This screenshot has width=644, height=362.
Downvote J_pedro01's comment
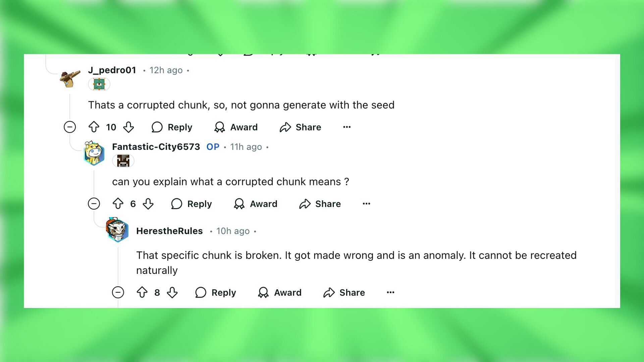[128, 127]
